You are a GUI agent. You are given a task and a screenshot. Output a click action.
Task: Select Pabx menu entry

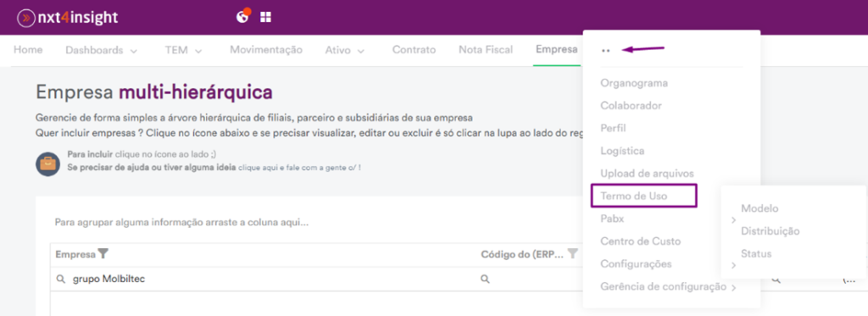point(612,219)
